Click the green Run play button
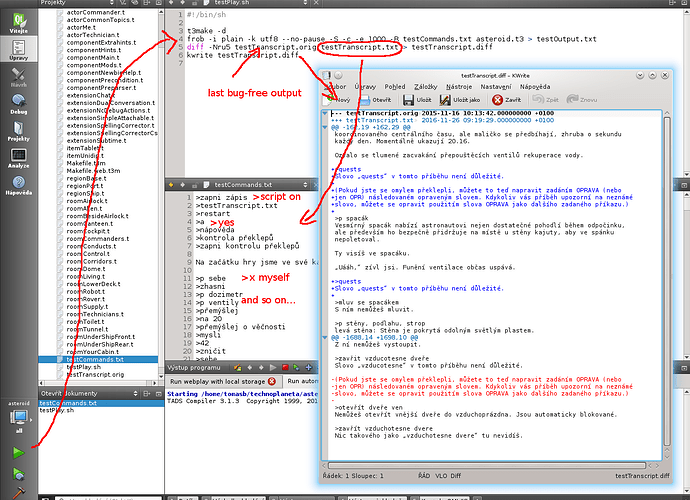 click(x=18, y=452)
